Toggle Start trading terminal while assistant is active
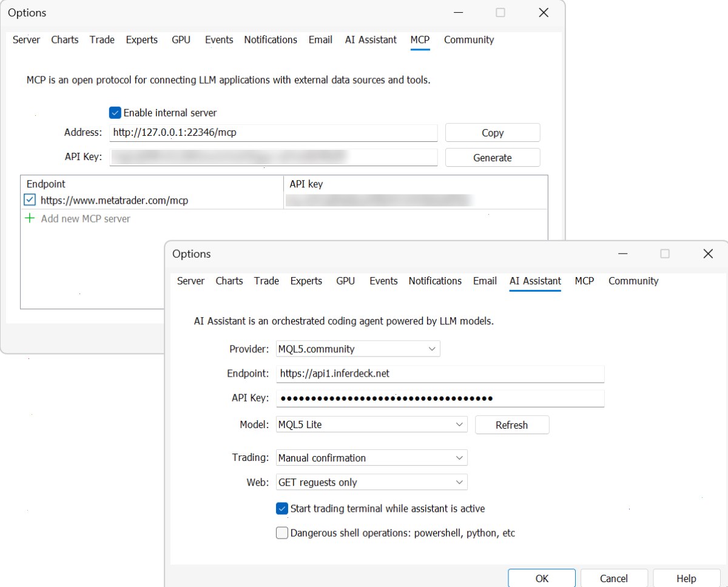The width and height of the screenshot is (728, 587). tap(281, 509)
